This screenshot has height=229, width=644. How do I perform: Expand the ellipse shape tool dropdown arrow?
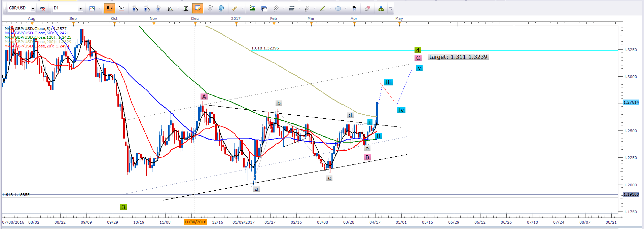[x=345, y=8]
